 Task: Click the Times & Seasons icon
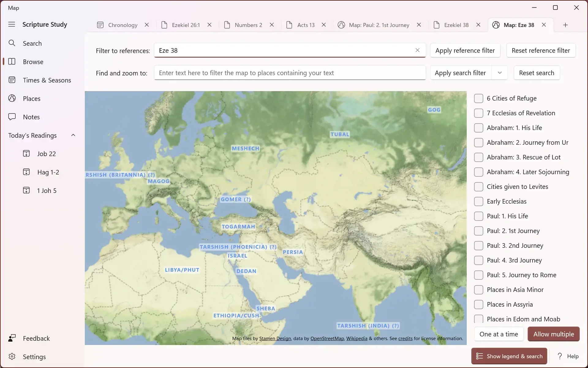pyautogui.click(x=12, y=80)
